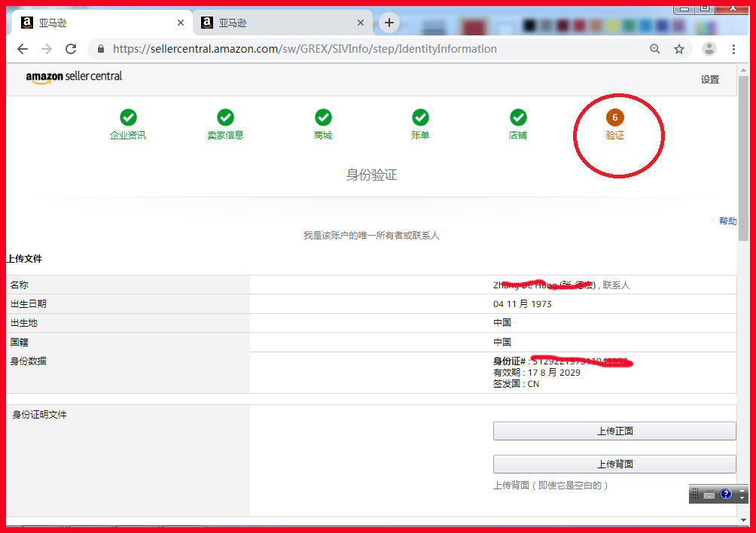Bookmark this page with the star icon

point(679,49)
